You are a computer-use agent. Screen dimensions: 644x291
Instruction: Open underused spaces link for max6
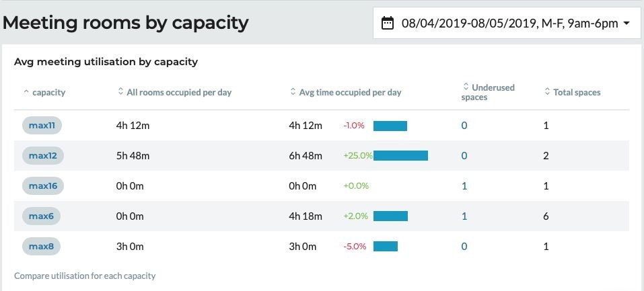(464, 216)
